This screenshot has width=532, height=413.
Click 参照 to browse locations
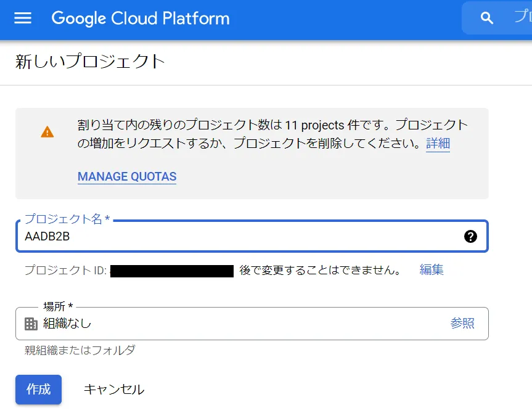462,324
